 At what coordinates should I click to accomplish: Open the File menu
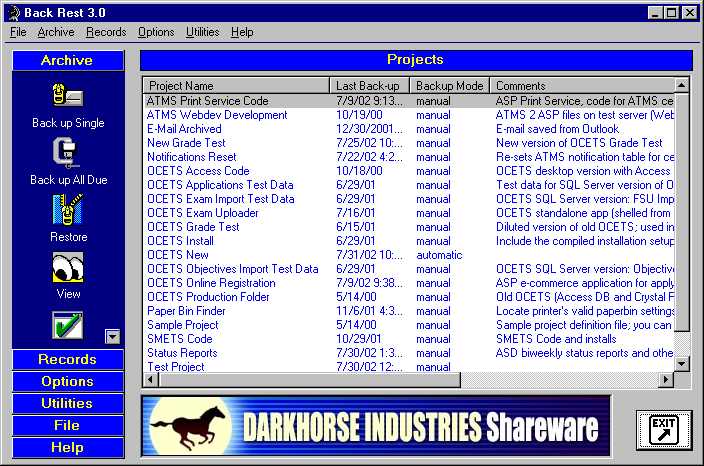click(18, 32)
